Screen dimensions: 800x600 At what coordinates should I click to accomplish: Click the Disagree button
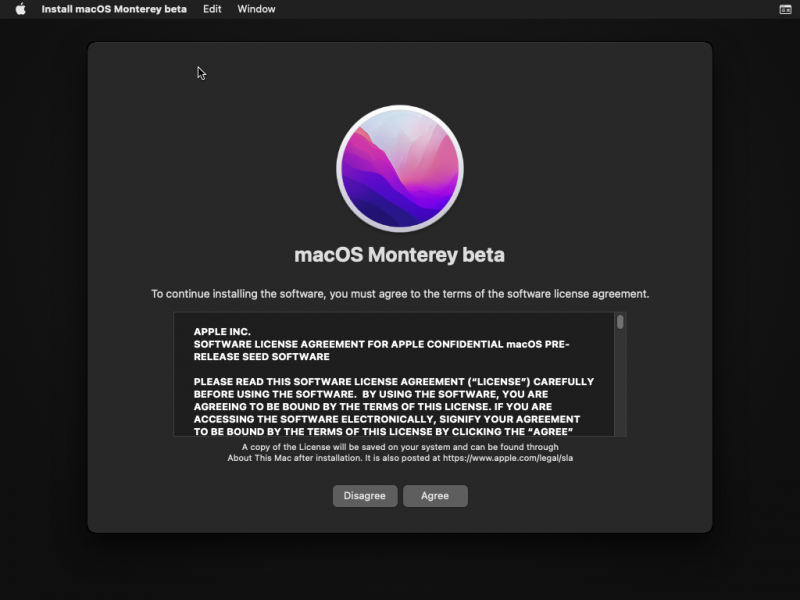pos(365,496)
